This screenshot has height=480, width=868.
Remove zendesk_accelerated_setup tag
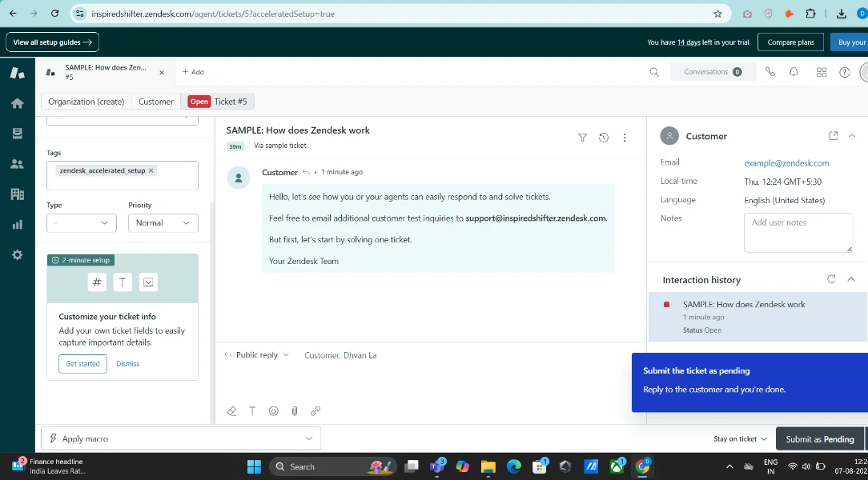click(x=151, y=170)
